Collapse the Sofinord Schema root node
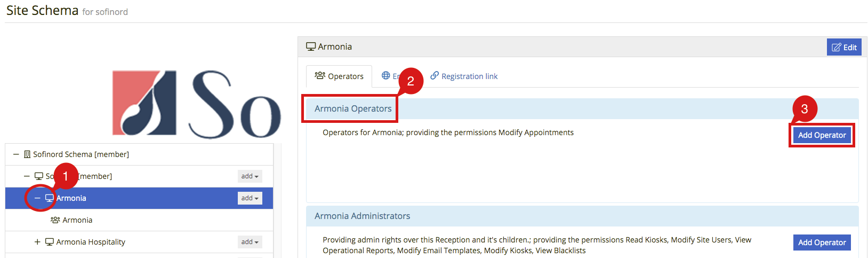This screenshot has height=258, width=868. (x=16, y=154)
